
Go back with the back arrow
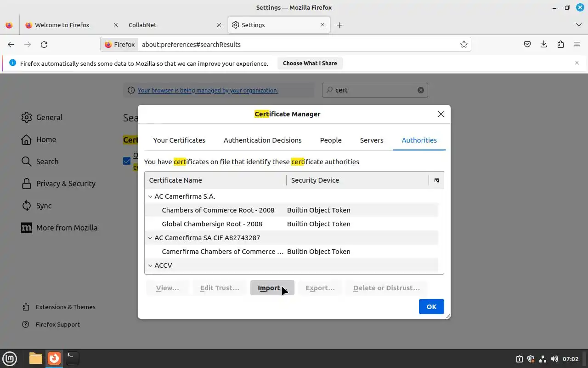[11, 44]
